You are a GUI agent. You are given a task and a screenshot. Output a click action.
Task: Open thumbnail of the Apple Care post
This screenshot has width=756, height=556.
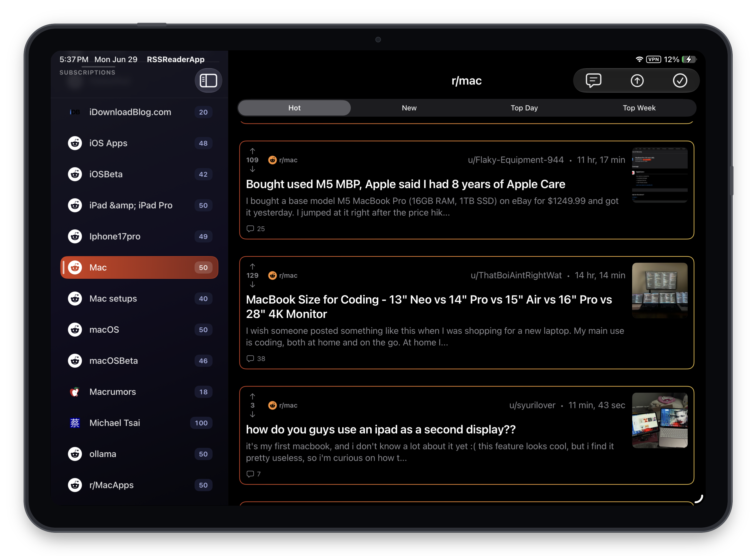coord(659,175)
